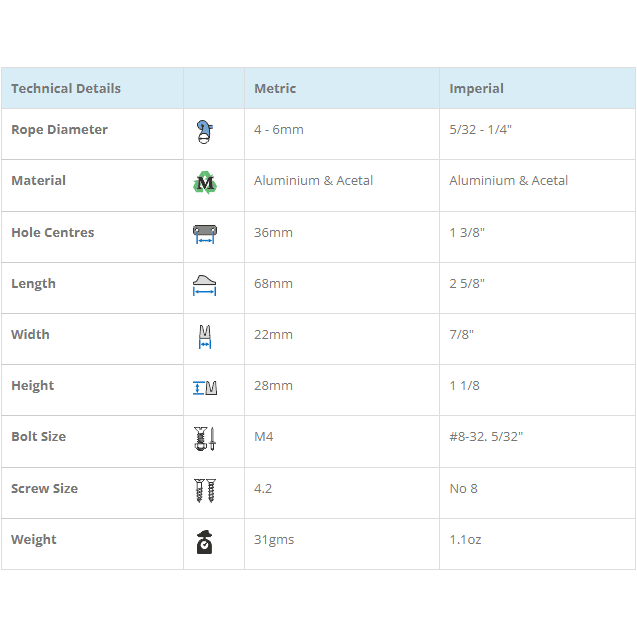Image resolution: width=637 pixels, height=637 pixels.
Task: Click the hole centres icon
Action: [205, 234]
